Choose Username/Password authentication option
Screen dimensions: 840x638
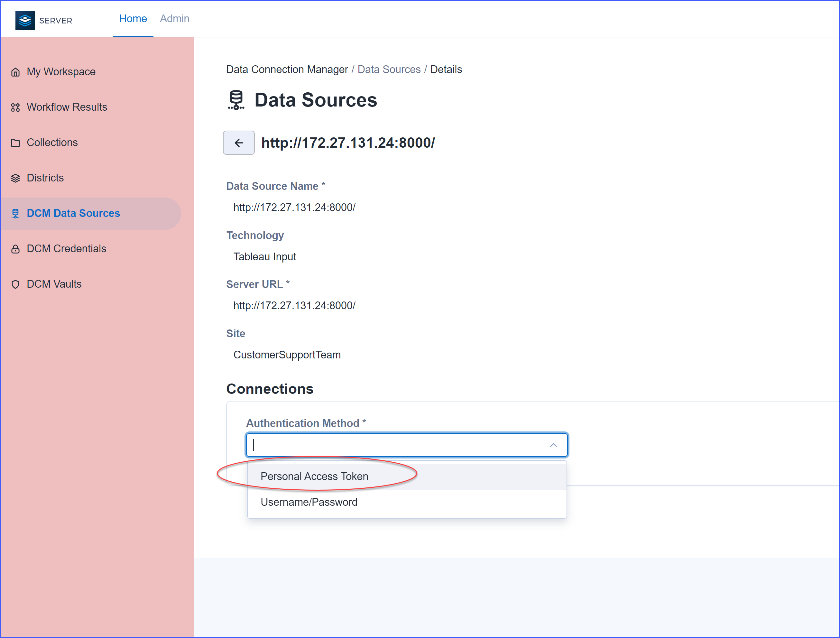click(x=407, y=502)
